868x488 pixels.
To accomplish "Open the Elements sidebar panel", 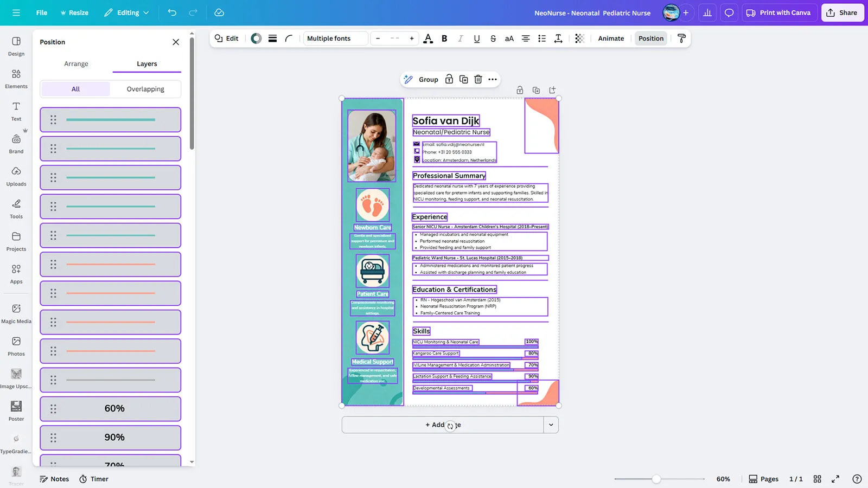I will (x=16, y=78).
